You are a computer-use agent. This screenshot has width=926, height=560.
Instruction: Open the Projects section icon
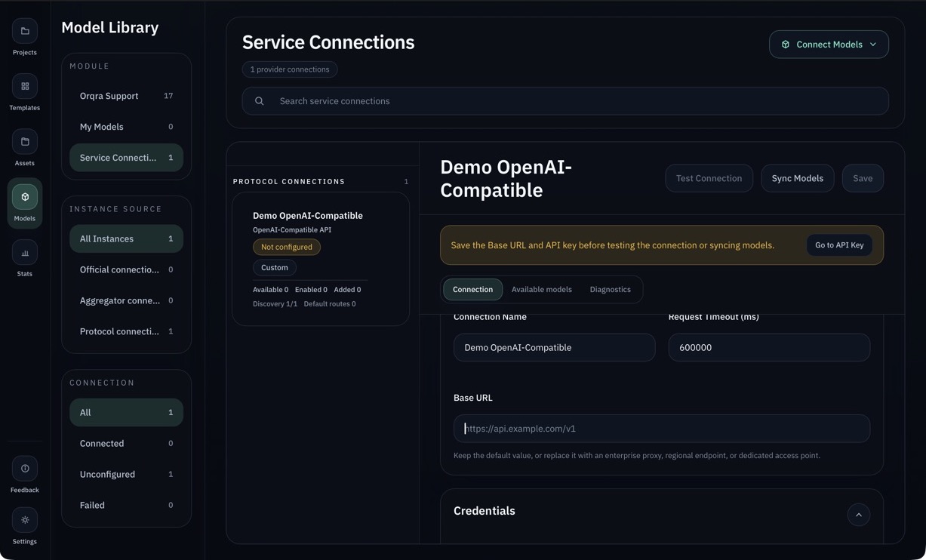(25, 31)
